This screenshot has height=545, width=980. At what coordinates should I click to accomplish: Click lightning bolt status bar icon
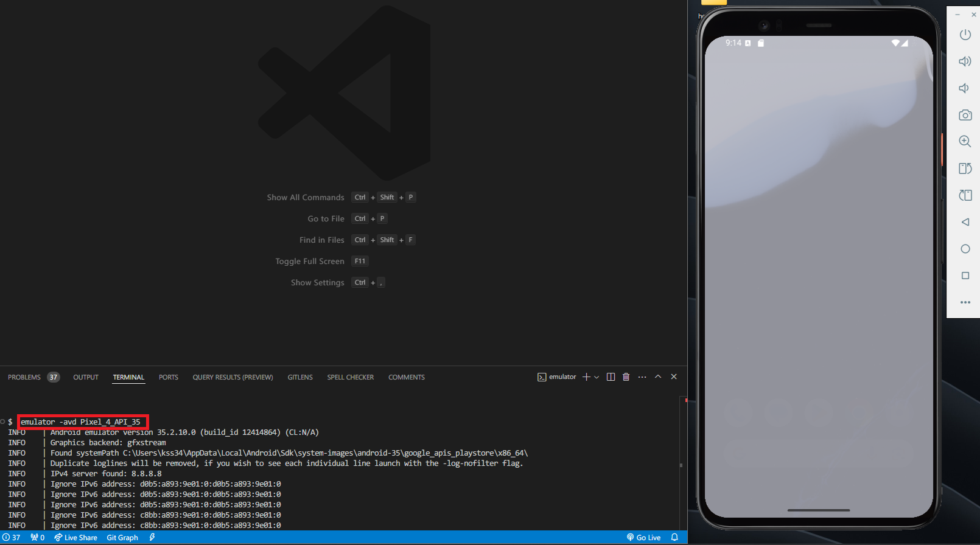pyautogui.click(x=152, y=538)
